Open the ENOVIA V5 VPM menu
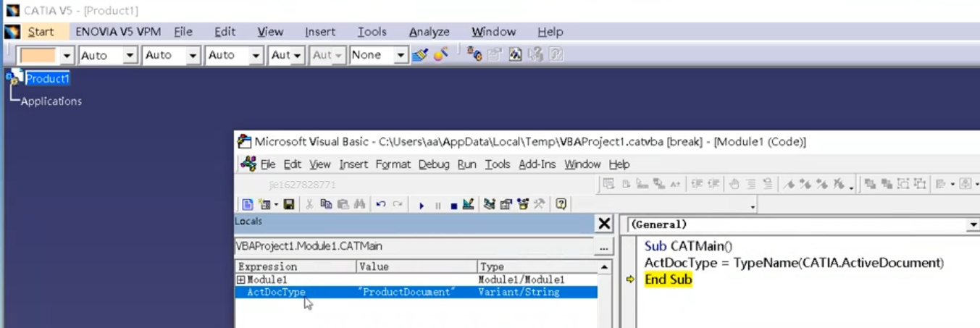980x328 pixels. click(x=118, y=32)
